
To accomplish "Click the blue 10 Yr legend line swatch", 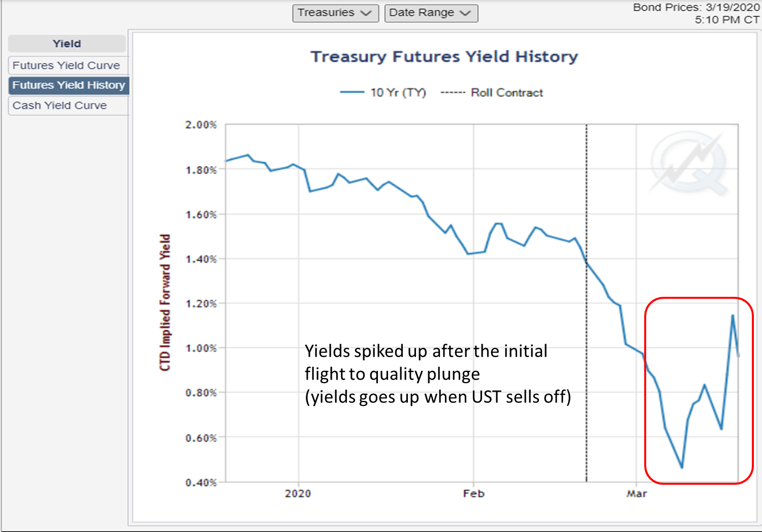I will (x=352, y=92).
